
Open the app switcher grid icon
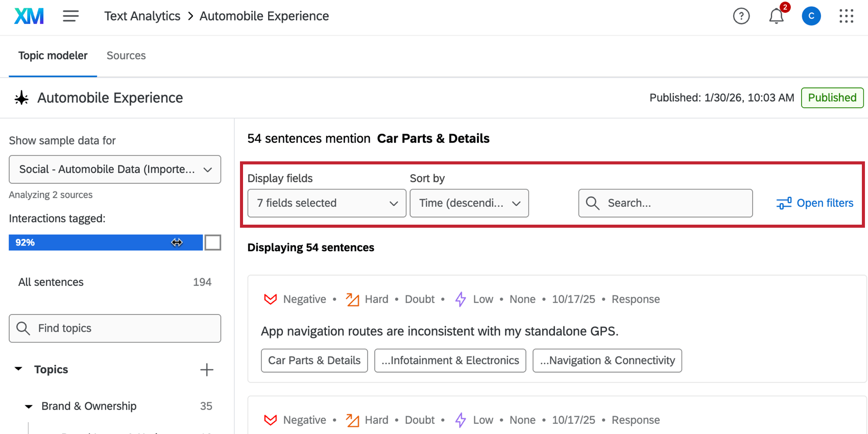pos(846,16)
